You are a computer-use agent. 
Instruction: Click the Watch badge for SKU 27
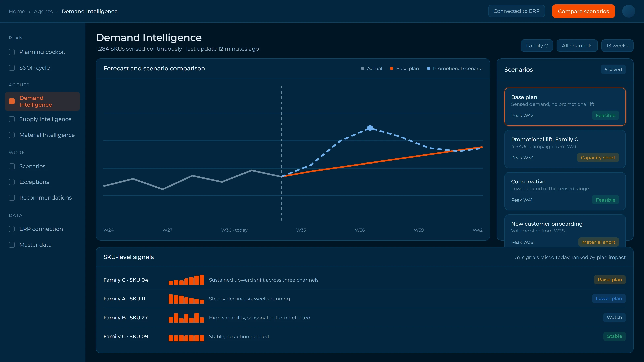tap(614, 318)
